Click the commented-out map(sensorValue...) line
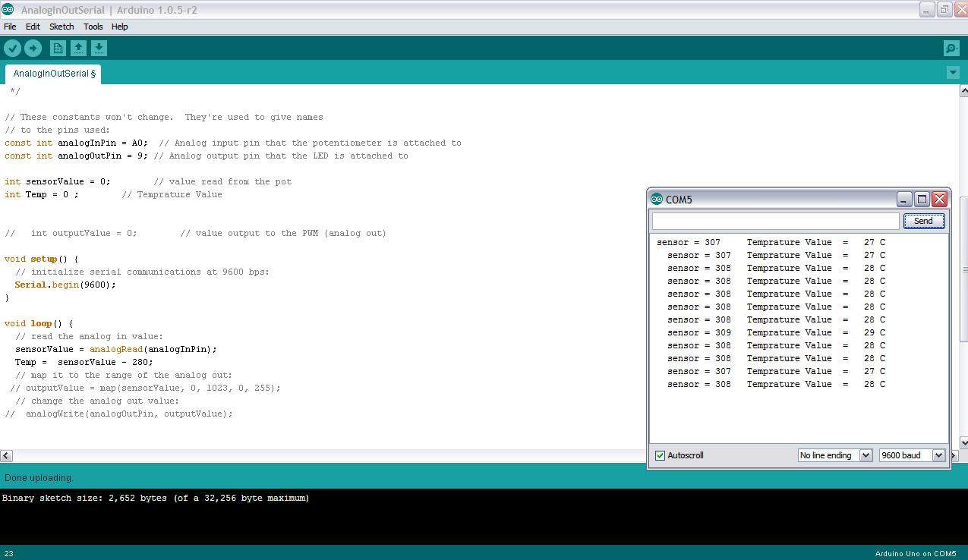This screenshot has height=560, width=968. [145, 388]
